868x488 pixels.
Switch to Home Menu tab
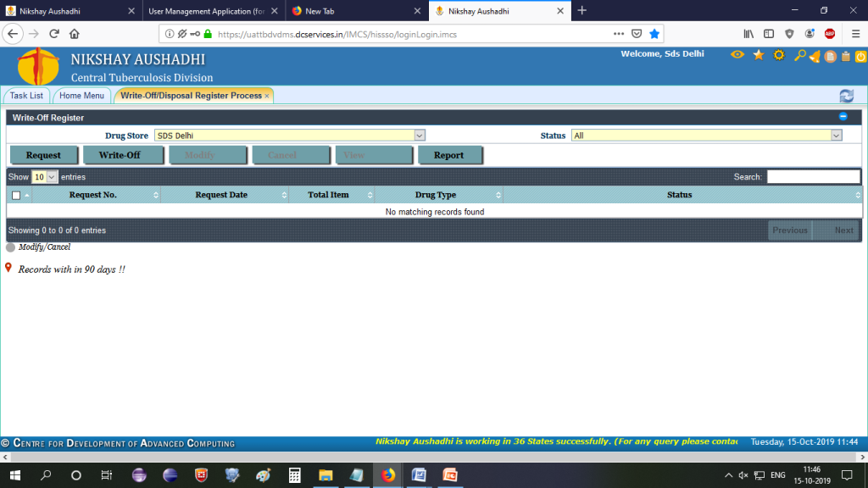pos(81,96)
